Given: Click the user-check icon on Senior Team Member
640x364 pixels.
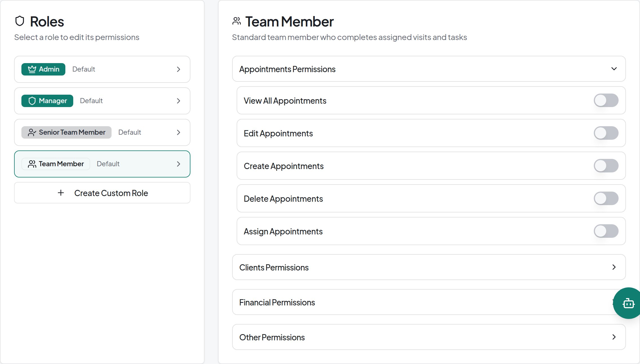Looking at the screenshot, I should tap(32, 132).
